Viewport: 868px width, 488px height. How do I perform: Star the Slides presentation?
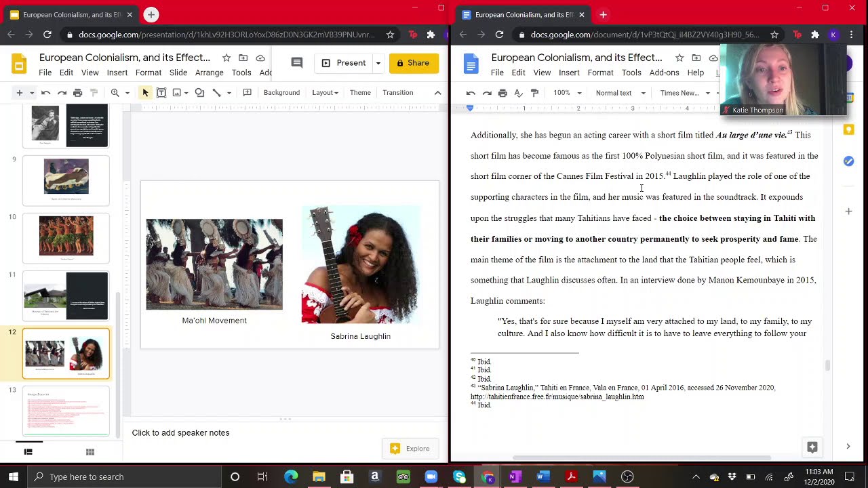(226, 58)
